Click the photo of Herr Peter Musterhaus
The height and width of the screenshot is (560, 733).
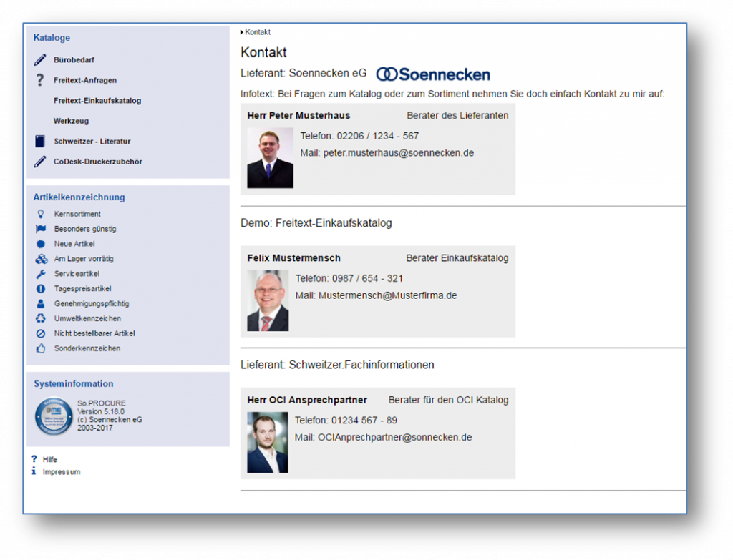270,158
